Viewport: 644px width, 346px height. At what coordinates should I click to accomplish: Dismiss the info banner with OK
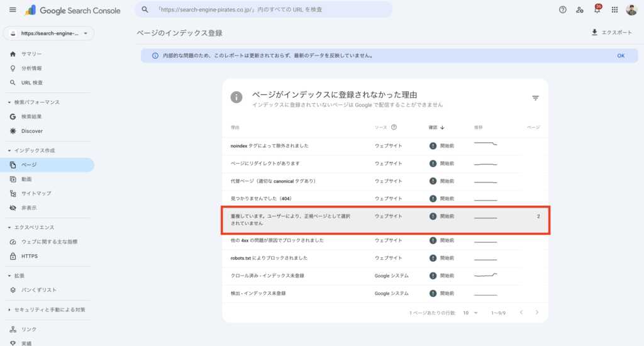point(620,55)
